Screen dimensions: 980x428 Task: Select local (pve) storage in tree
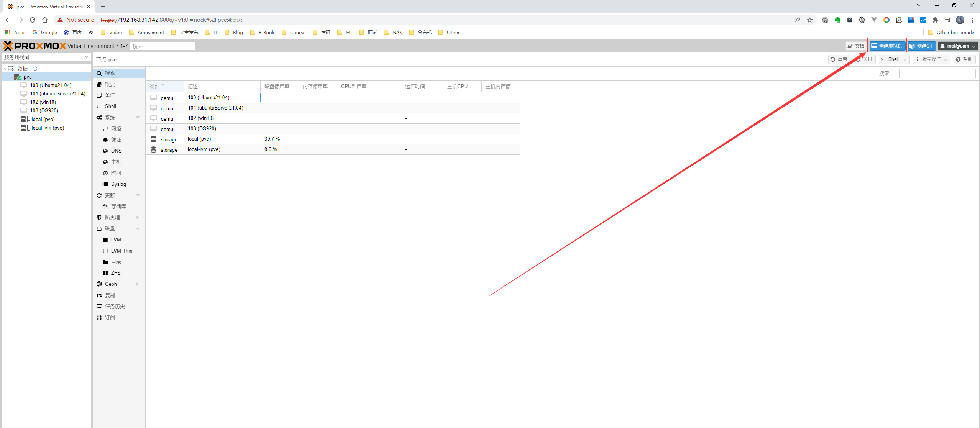click(x=43, y=120)
